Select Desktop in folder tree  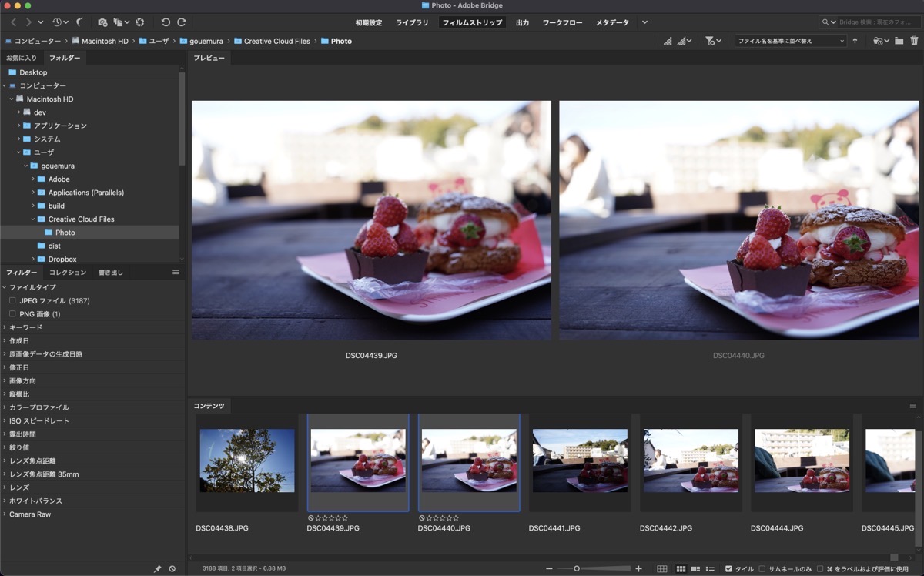33,72
